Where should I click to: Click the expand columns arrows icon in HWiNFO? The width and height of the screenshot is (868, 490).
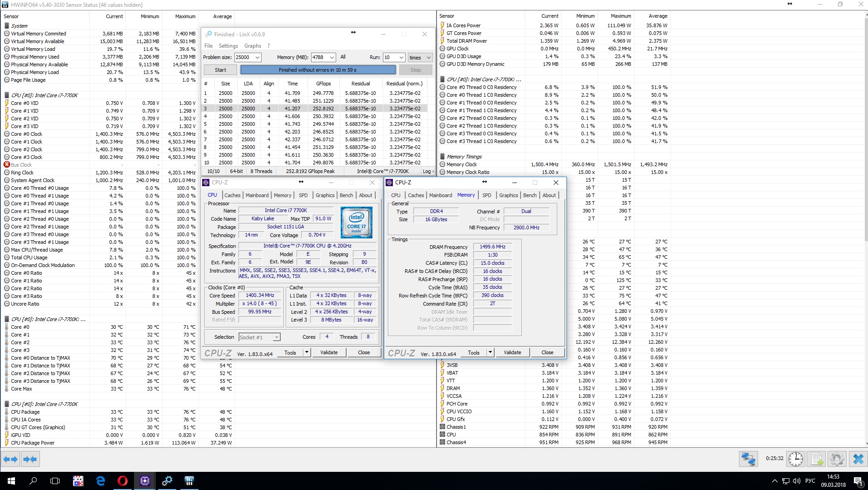(10, 459)
